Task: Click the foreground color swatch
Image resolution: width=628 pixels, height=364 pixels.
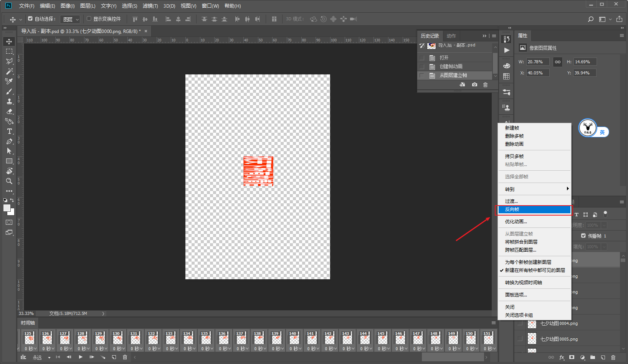Action: coord(7,208)
